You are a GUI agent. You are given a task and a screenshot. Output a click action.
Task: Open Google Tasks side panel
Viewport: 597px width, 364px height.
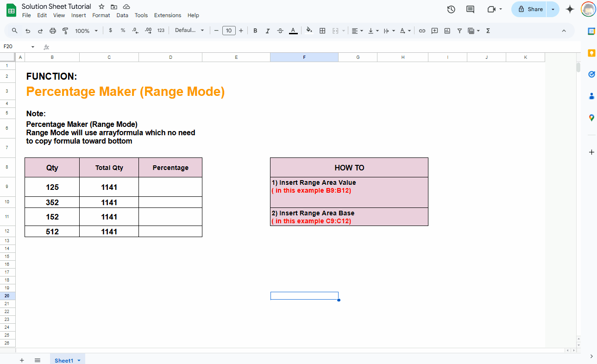(591, 74)
